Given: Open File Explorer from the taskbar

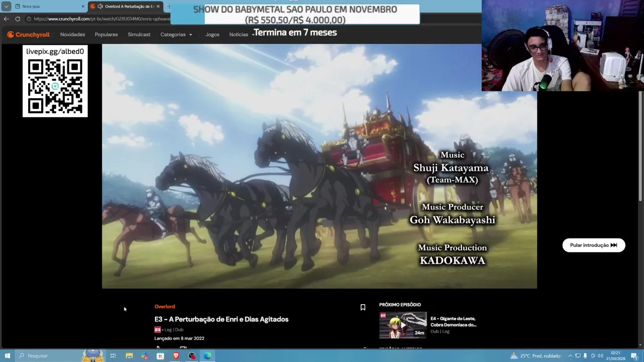Looking at the screenshot, I should pyautogui.click(x=129, y=356).
